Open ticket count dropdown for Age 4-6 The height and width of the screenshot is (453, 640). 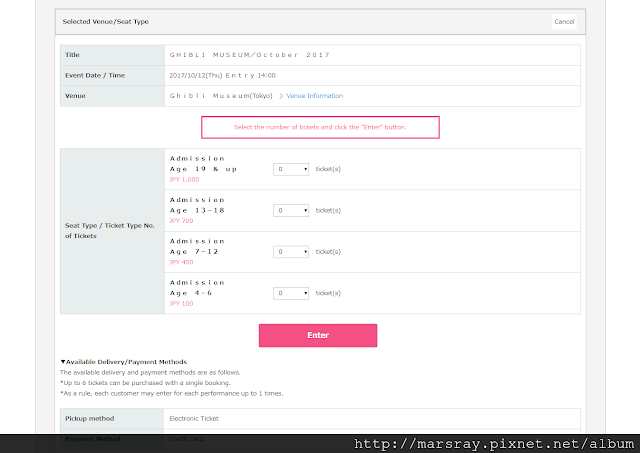291,293
